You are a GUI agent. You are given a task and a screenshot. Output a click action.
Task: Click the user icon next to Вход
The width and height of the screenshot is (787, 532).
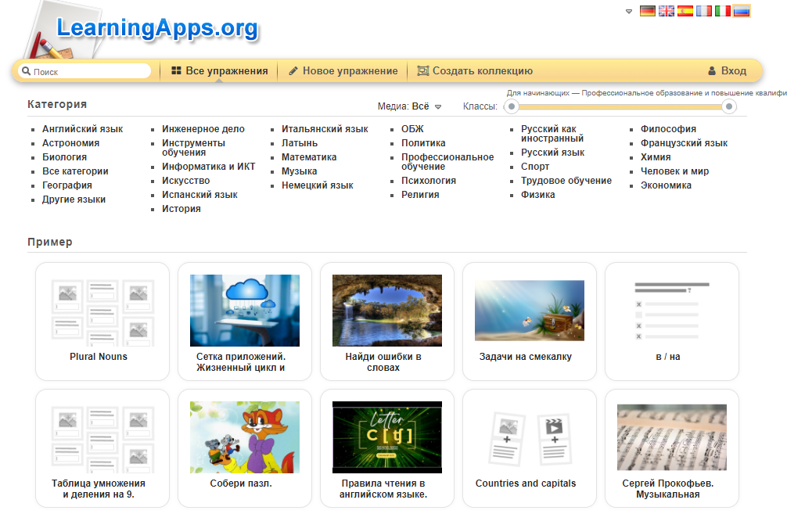pyautogui.click(x=712, y=70)
